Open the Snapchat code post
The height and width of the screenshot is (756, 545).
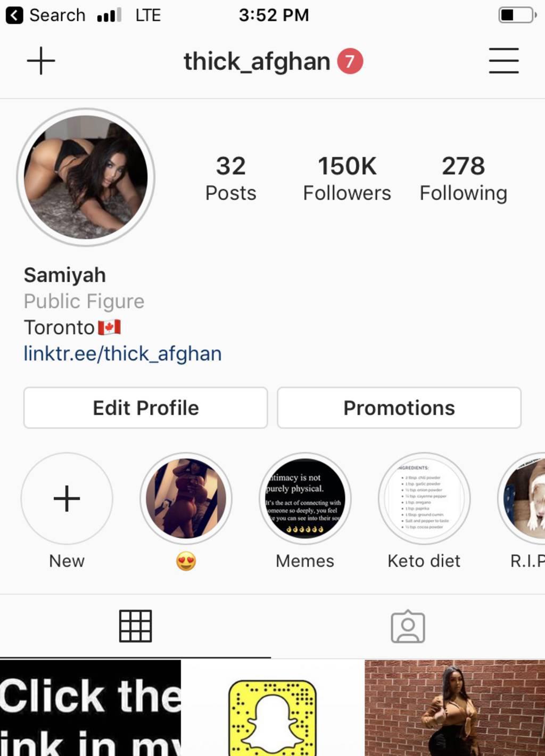tap(272, 708)
